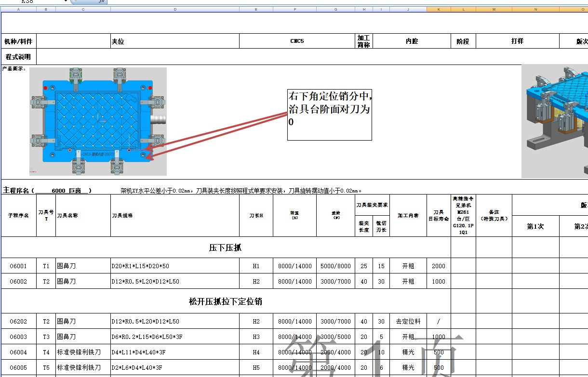588x377 pixels.
Task: Select entire column F by clicking its header
Action: click(294, 9)
